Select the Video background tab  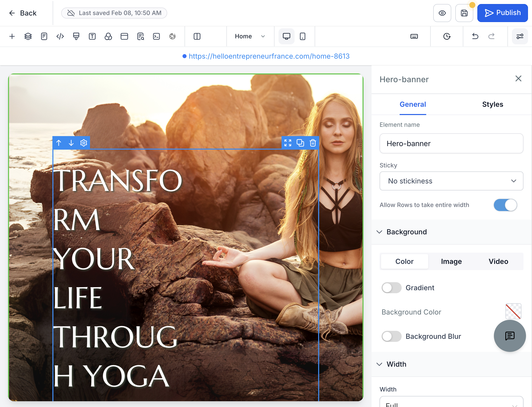tap(498, 261)
